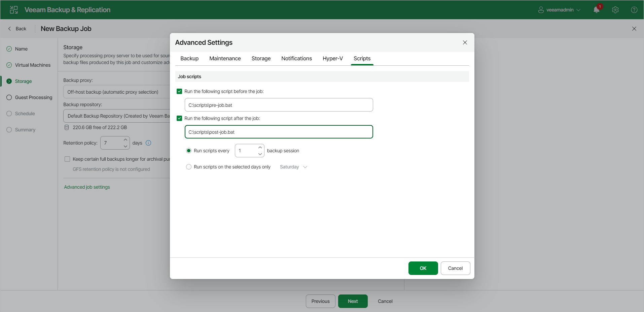Switch to the Maintenance tab
This screenshot has width=644, height=312.
click(225, 59)
